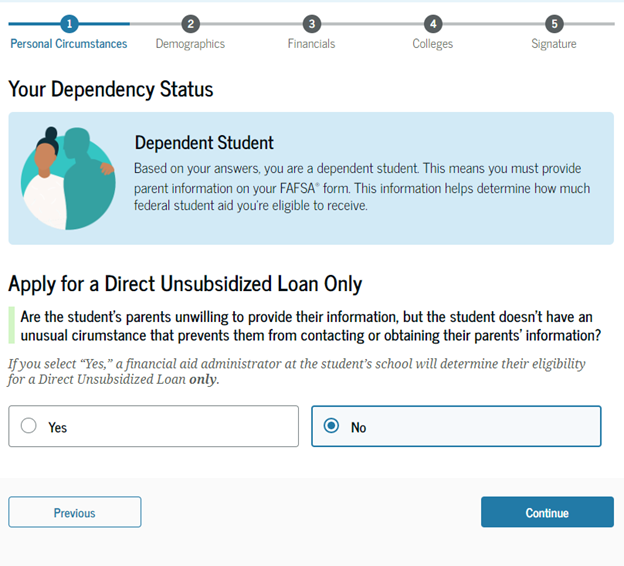
Task: Click the Your Dependency Status heading
Action: (111, 89)
